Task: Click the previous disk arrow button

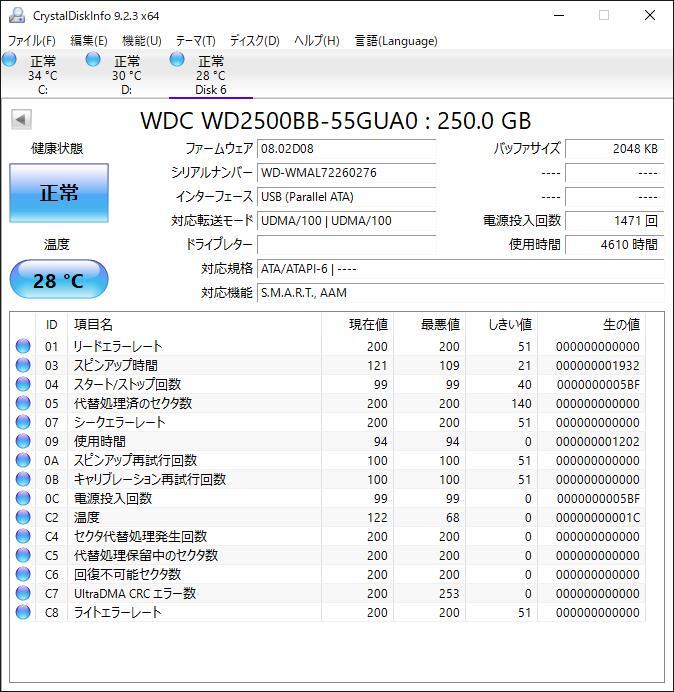Action: coord(21,120)
